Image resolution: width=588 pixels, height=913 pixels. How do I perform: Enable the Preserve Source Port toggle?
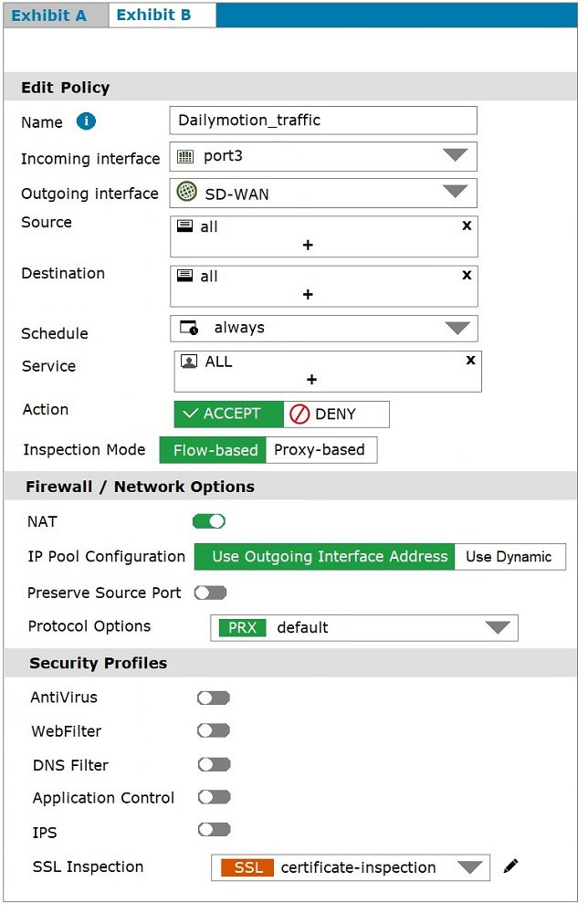(210, 593)
